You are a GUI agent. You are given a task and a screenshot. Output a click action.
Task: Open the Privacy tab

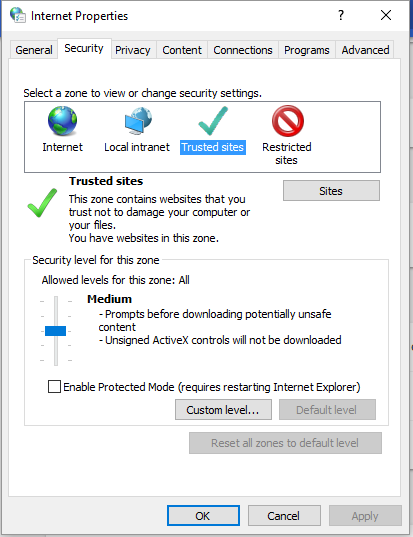133,50
